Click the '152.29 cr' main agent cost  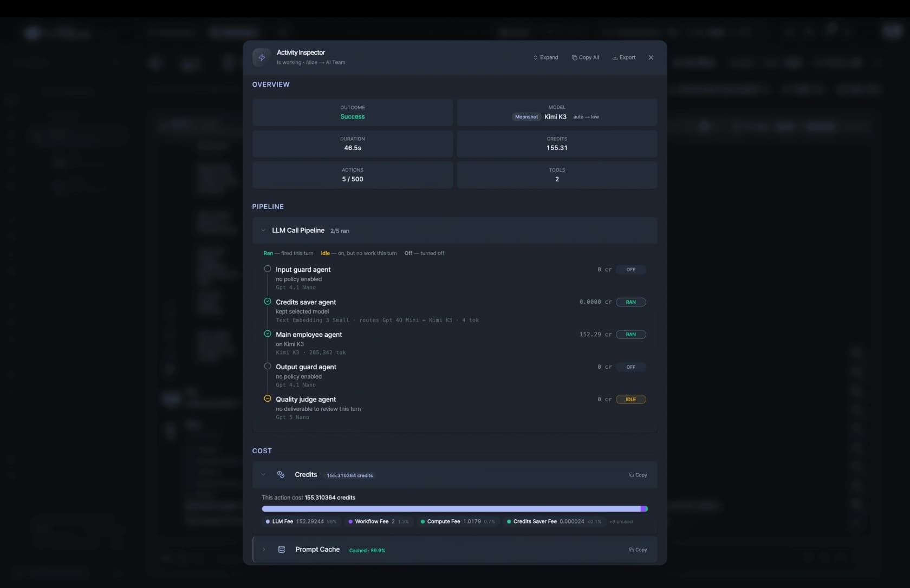tap(595, 335)
